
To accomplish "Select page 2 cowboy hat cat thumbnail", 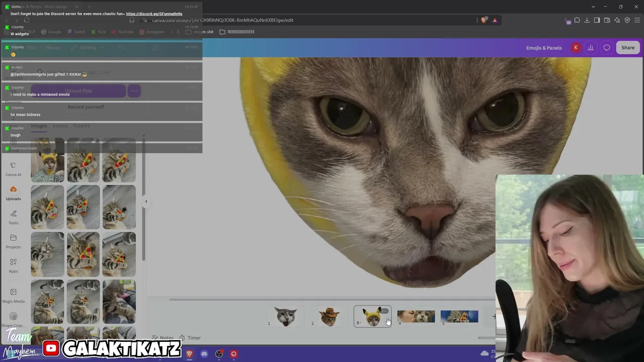I will 329,316.
